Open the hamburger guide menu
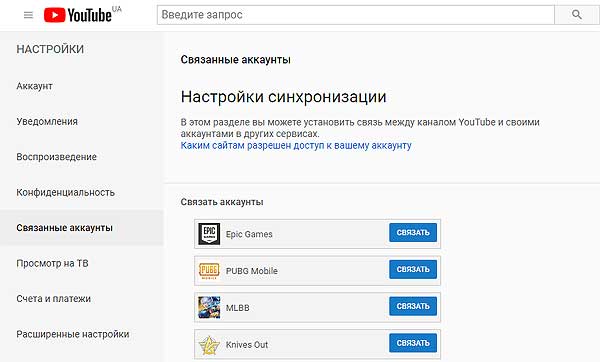 click(28, 15)
